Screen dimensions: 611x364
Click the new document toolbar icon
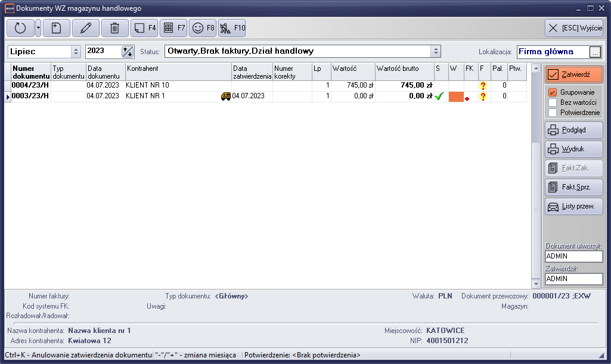click(x=56, y=28)
